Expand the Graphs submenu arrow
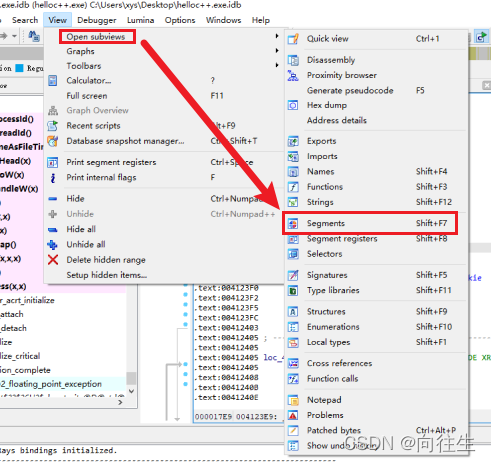 (x=277, y=51)
